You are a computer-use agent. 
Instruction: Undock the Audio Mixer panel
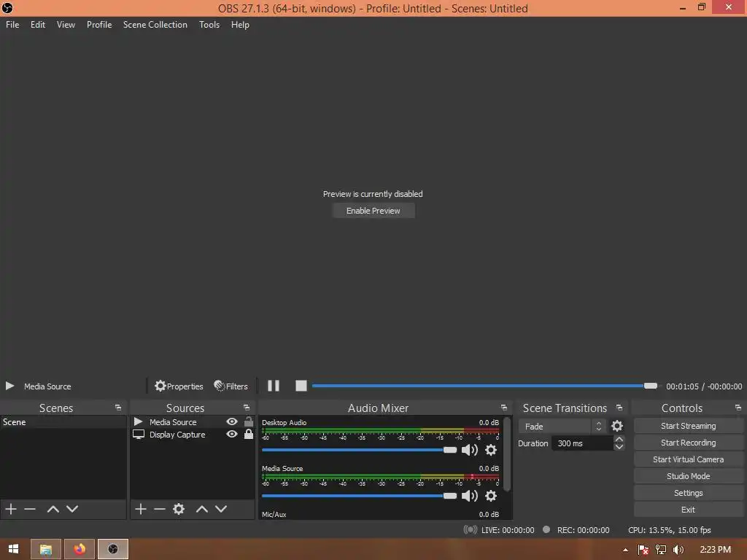tap(503, 408)
